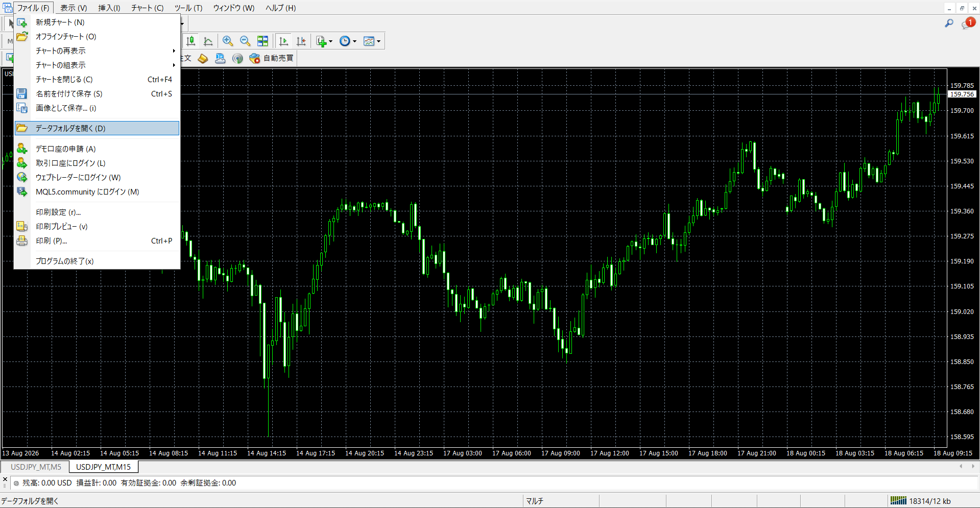Switch to USDJPY_MT,M15 chart tab

pos(103,467)
